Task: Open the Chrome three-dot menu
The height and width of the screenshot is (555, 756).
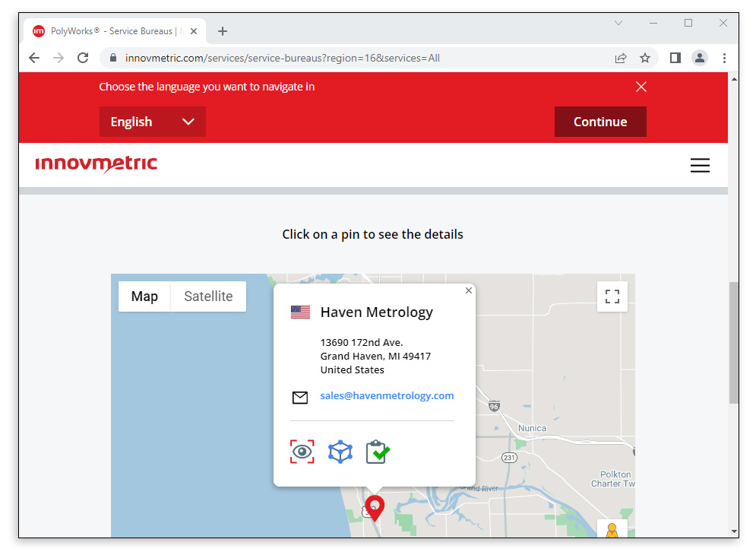Action: (724, 58)
